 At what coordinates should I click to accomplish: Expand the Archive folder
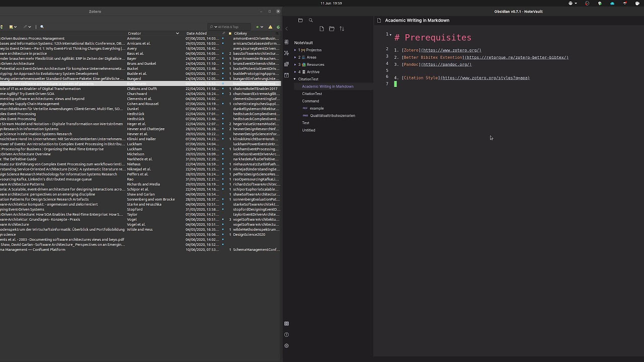point(295,72)
